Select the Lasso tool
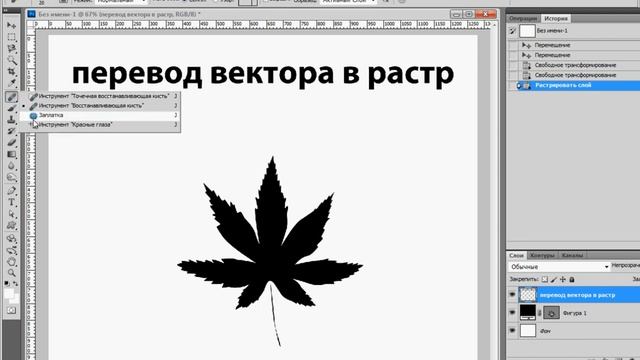This screenshot has width=640, height=360. 11,49
